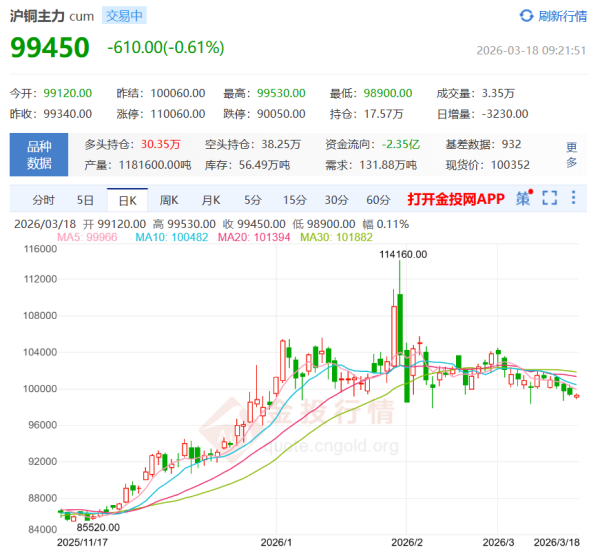Image resolution: width=600 pixels, height=547 pixels.
Task: Click the 打开金投网APP red link
Action: (456, 199)
